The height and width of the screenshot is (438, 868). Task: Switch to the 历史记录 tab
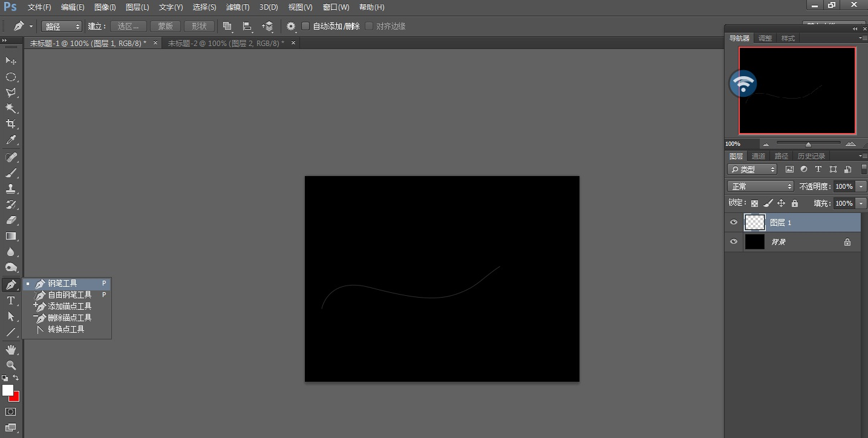click(811, 156)
